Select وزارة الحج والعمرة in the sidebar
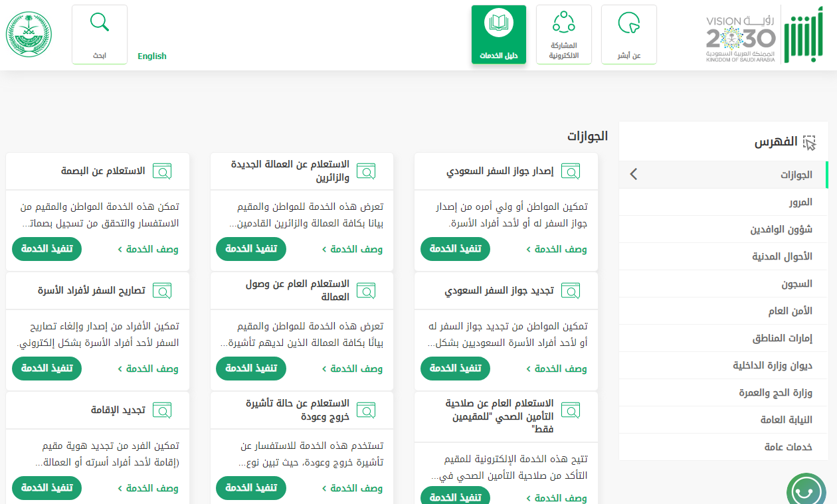This screenshot has height=504, width=837. (775, 392)
